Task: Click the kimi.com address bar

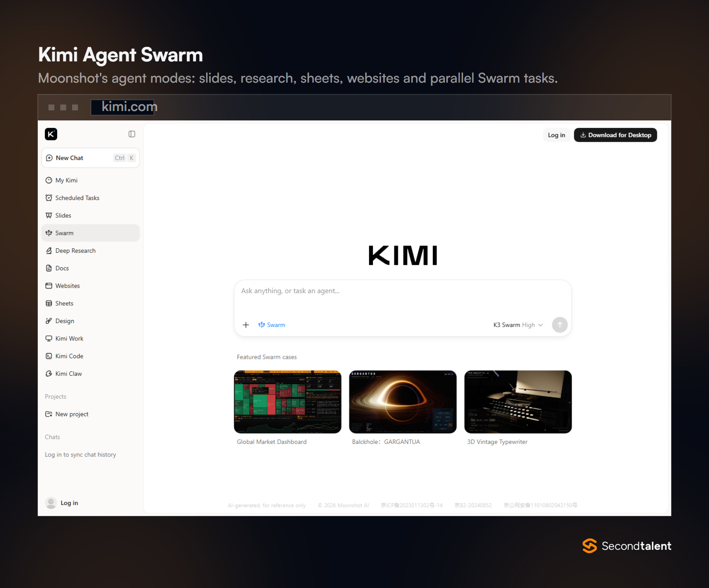Action: tap(122, 107)
